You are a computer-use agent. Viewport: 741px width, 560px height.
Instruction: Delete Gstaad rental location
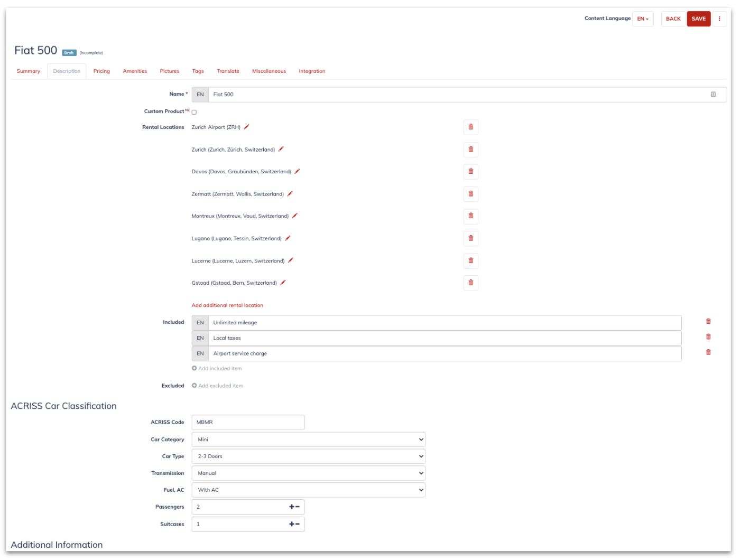pyautogui.click(x=470, y=283)
